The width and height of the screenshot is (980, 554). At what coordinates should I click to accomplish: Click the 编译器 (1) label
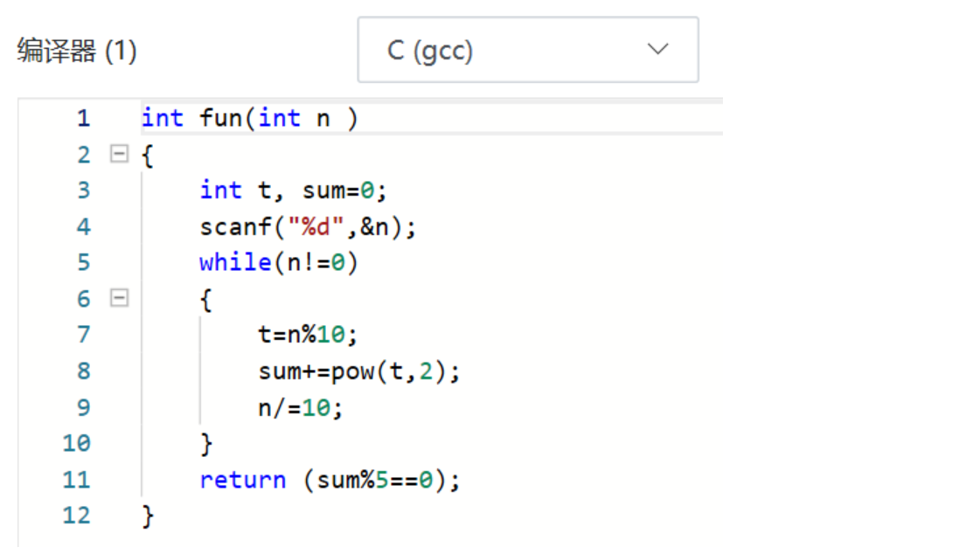(77, 51)
